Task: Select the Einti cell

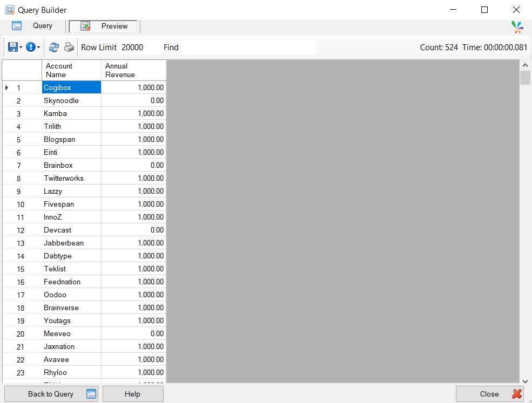Action: [72, 152]
